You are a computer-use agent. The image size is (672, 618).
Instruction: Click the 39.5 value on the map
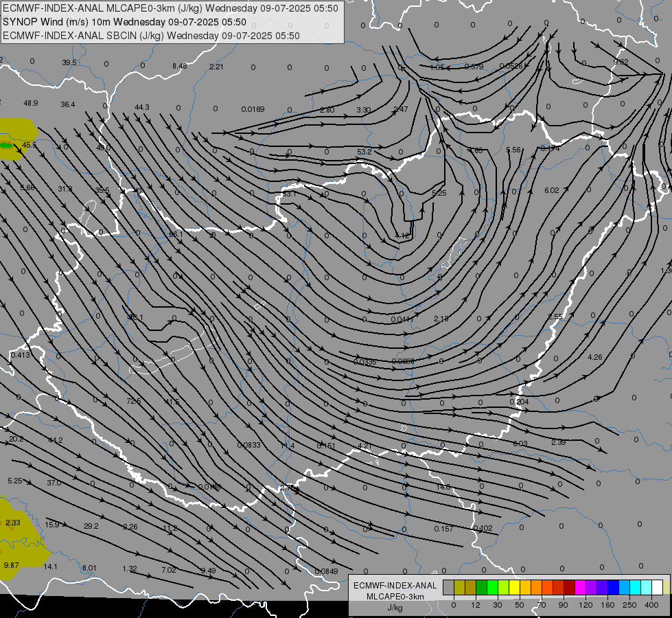point(69,62)
